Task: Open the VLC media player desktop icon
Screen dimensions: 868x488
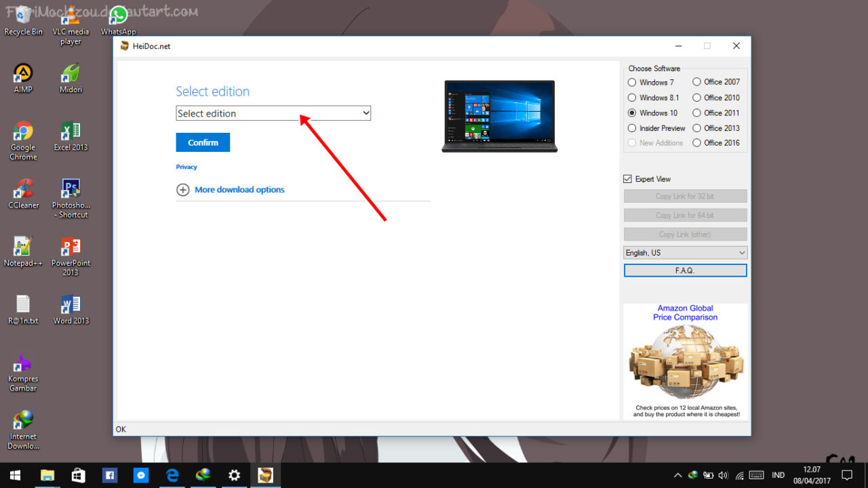Action: (x=71, y=18)
